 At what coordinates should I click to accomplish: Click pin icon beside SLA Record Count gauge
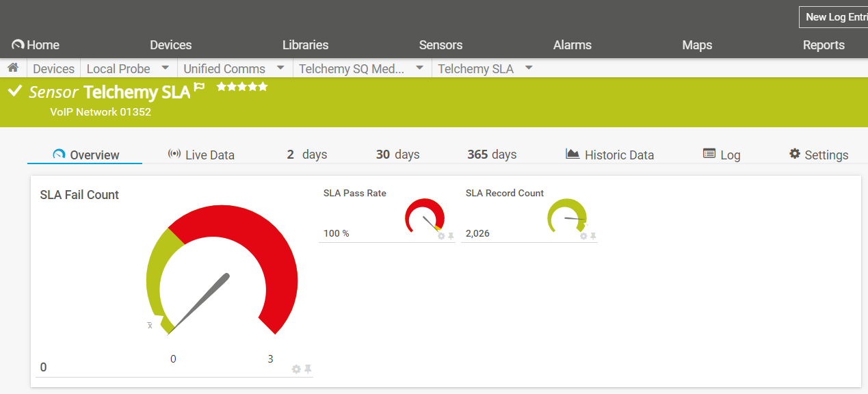(593, 236)
